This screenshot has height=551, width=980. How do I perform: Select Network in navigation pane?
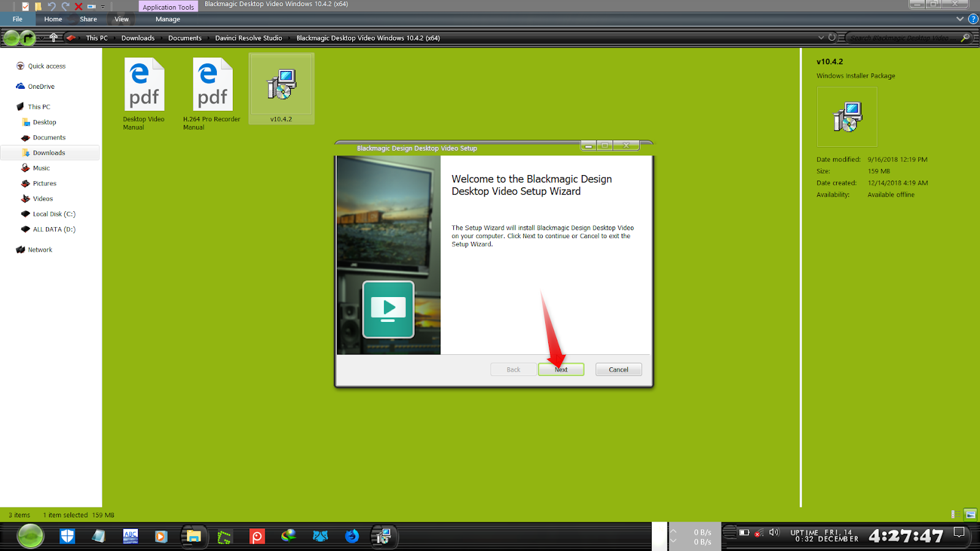click(x=40, y=250)
